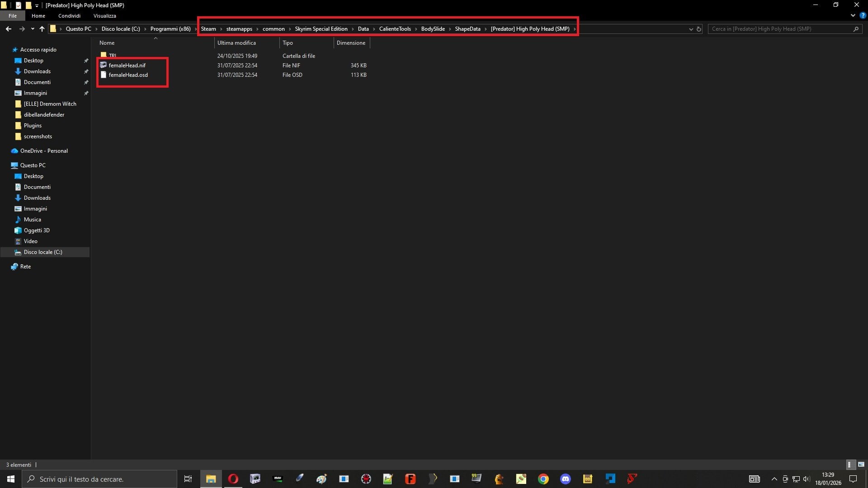Select Questo PC in the navigation pane

tap(33, 165)
